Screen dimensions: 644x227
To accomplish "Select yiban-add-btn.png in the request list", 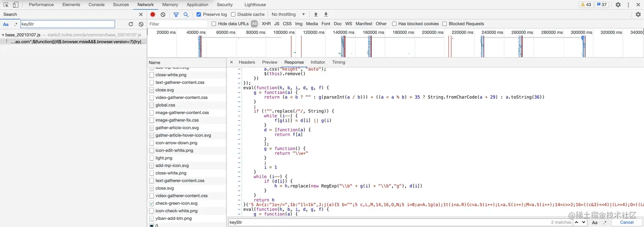I will tap(187, 218).
